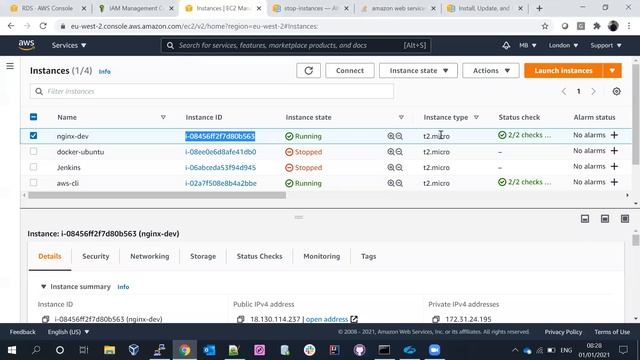The image size is (640, 360).
Task: Click zoom-in filter icon for aws-cli row
Action: (x=391, y=183)
